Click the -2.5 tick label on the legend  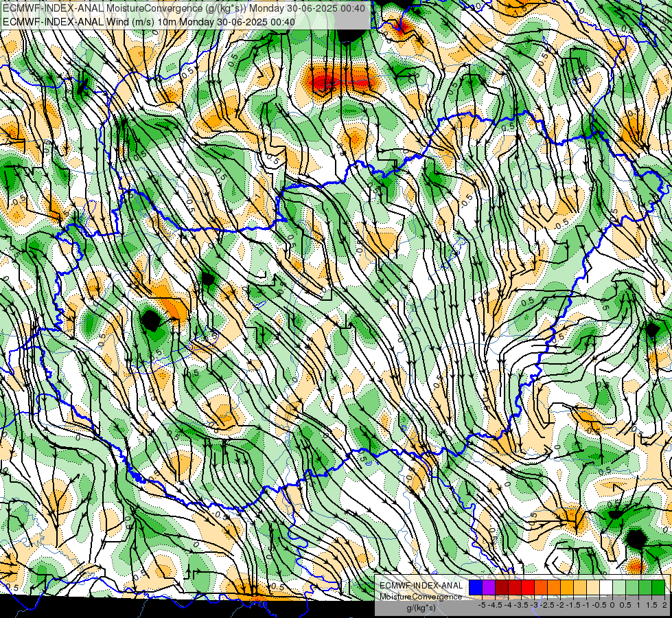[x=547, y=605]
